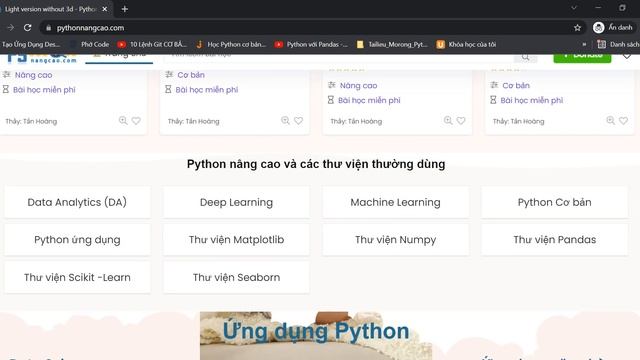Click Bài học miễn phí in fourth card
The image size is (640, 360).
pyautogui.click(x=531, y=100)
